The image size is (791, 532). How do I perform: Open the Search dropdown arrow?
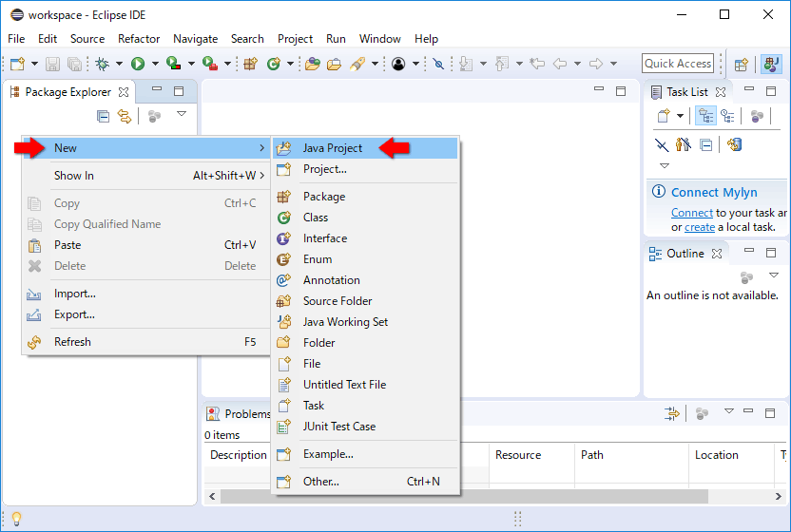coord(375,64)
